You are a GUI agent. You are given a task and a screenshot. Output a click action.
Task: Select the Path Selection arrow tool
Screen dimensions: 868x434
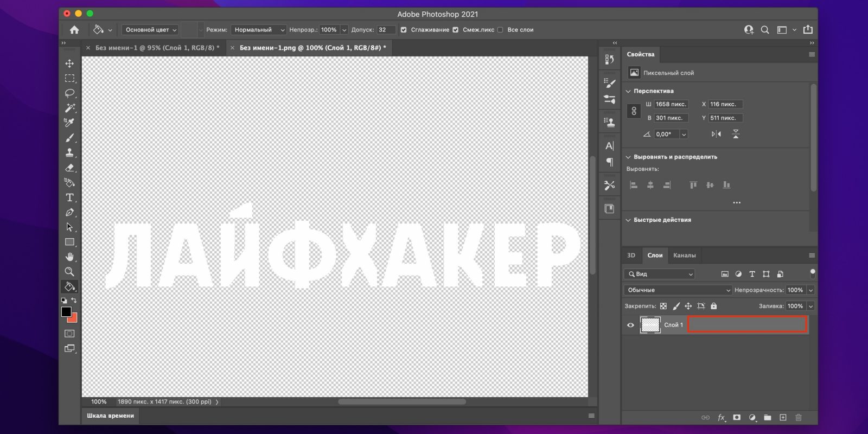click(x=69, y=227)
